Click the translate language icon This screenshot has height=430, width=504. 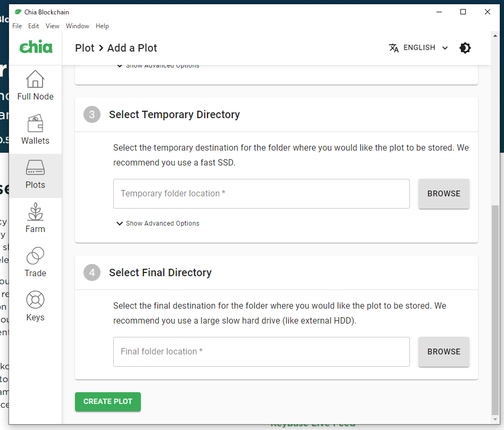[394, 48]
